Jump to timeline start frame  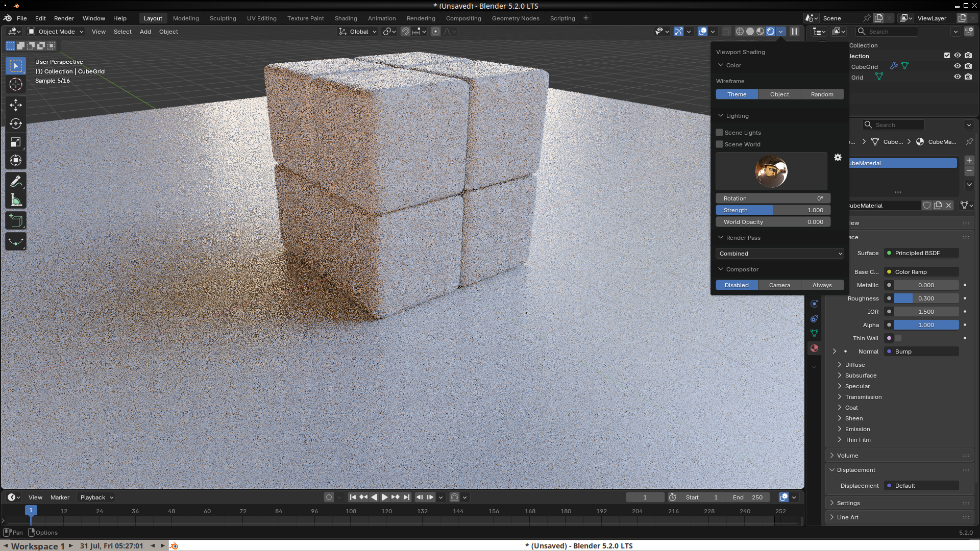[353, 497]
